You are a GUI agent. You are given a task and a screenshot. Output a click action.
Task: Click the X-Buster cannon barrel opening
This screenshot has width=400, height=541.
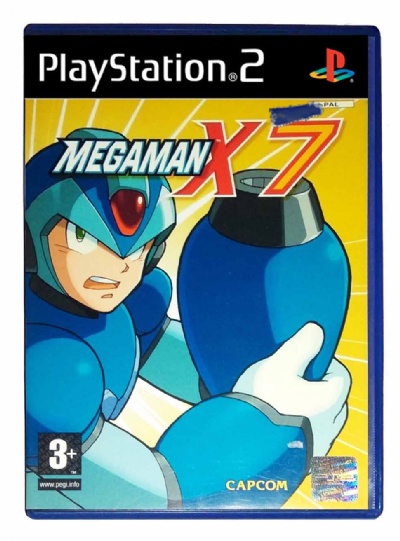point(263,181)
